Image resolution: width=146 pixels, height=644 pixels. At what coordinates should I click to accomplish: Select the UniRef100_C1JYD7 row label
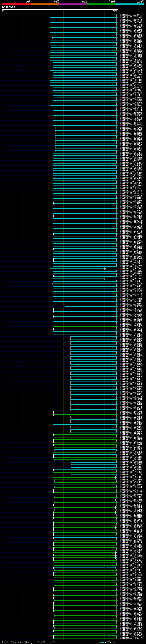pyautogui.click(x=131, y=339)
